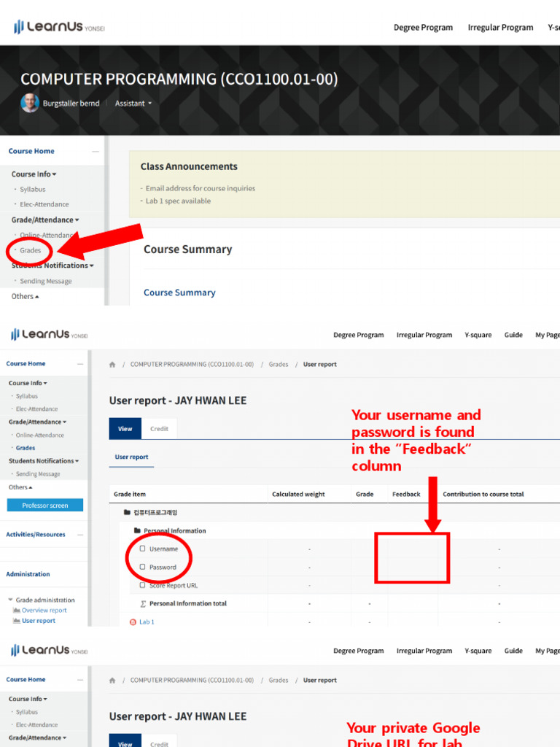
Task: Open Burgstaller bernd's profile picture
Action: pos(29,103)
